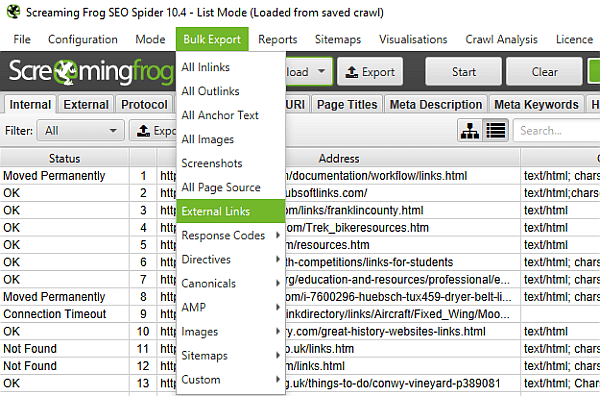Switch to list view icon
The height and width of the screenshot is (396, 600).
click(x=496, y=131)
